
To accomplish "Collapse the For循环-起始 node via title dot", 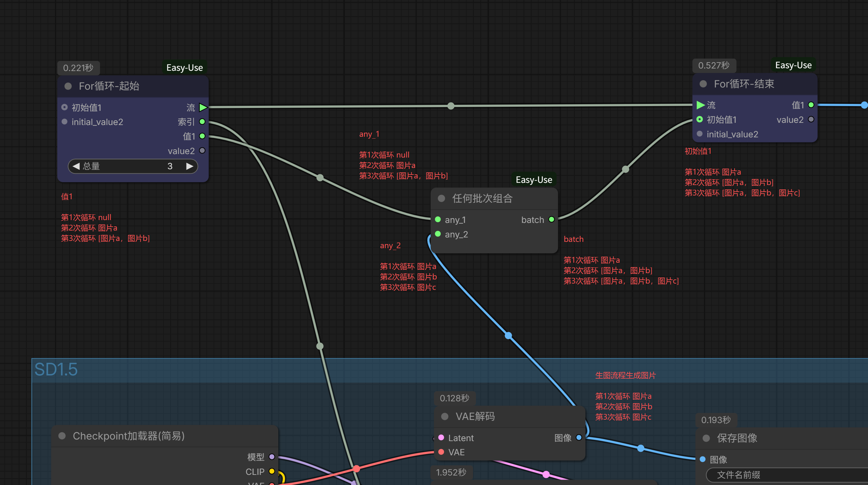I will pyautogui.click(x=68, y=86).
